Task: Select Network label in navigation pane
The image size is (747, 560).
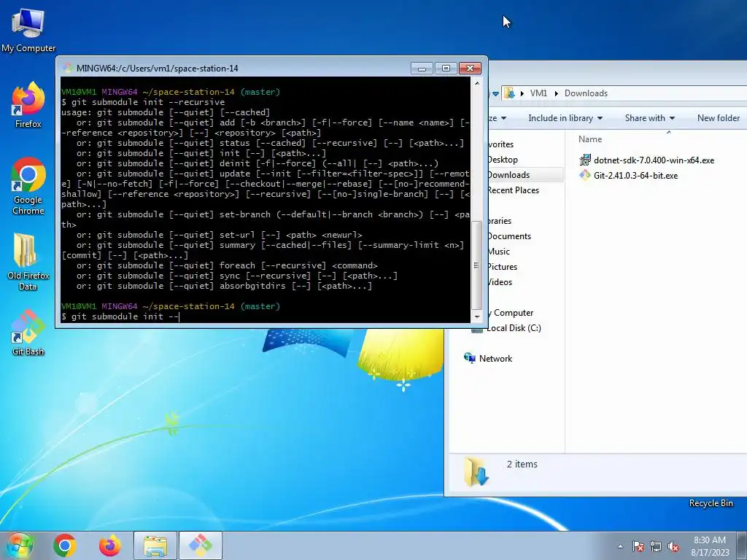Action: pos(495,359)
